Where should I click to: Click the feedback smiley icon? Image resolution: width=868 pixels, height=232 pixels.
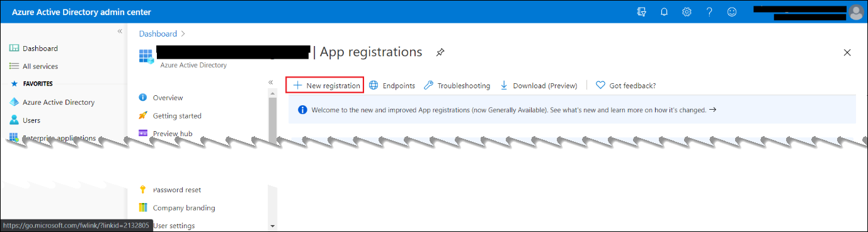coord(732,12)
